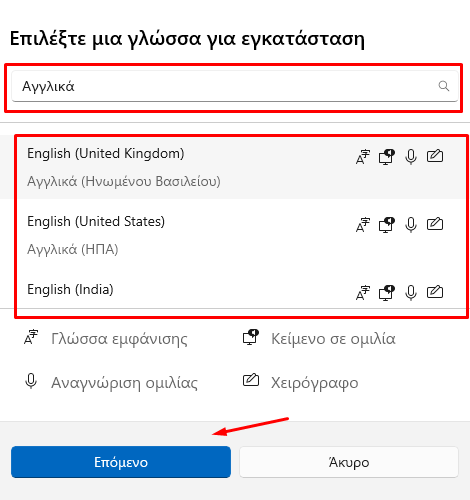Click the Επόμενο button

tap(121, 462)
